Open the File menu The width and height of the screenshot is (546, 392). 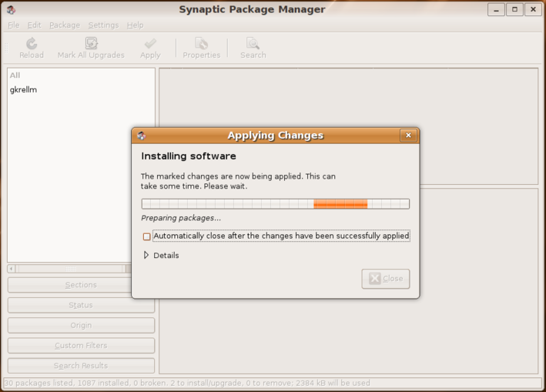(14, 25)
